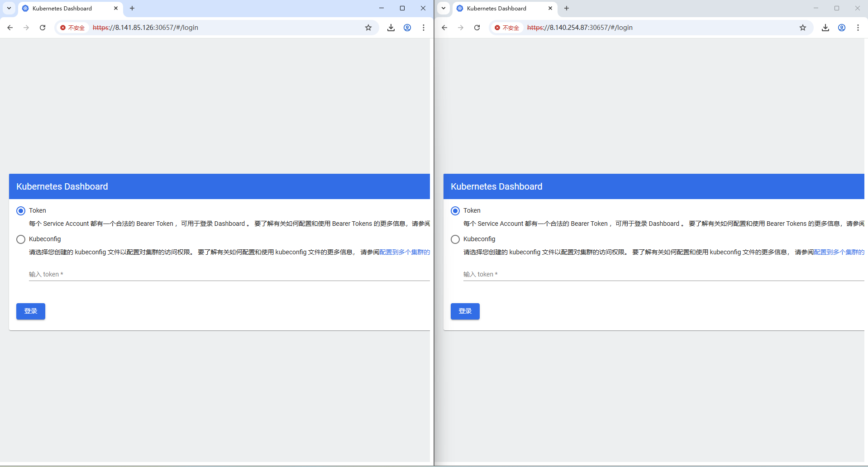Open new tab in left browser window
Screen dimensions: 868x467
(x=132, y=8)
